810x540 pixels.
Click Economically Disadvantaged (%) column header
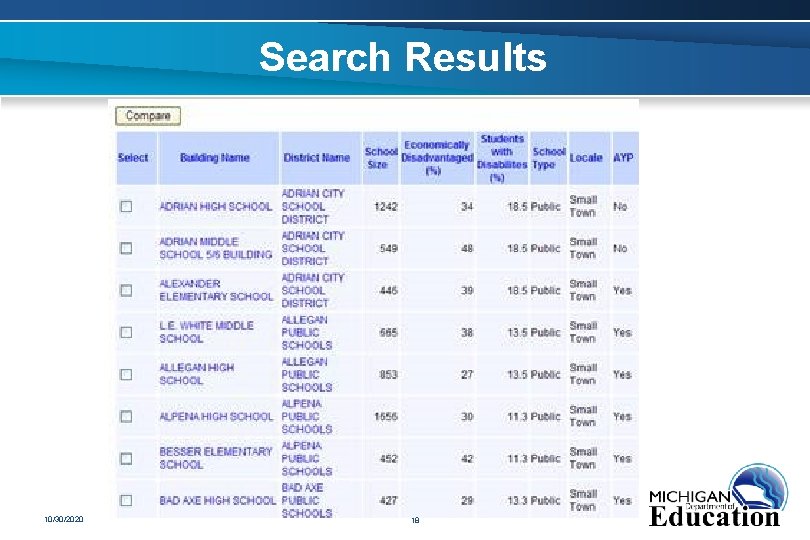point(437,158)
